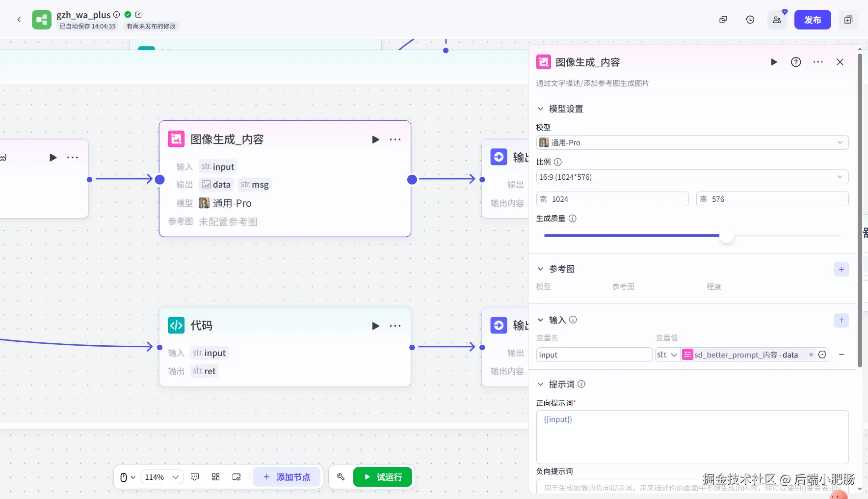The height and width of the screenshot is (499, 868).
Task: Toggle the minimap icon in bottom toolbar
Action: (x=237, y=477)
